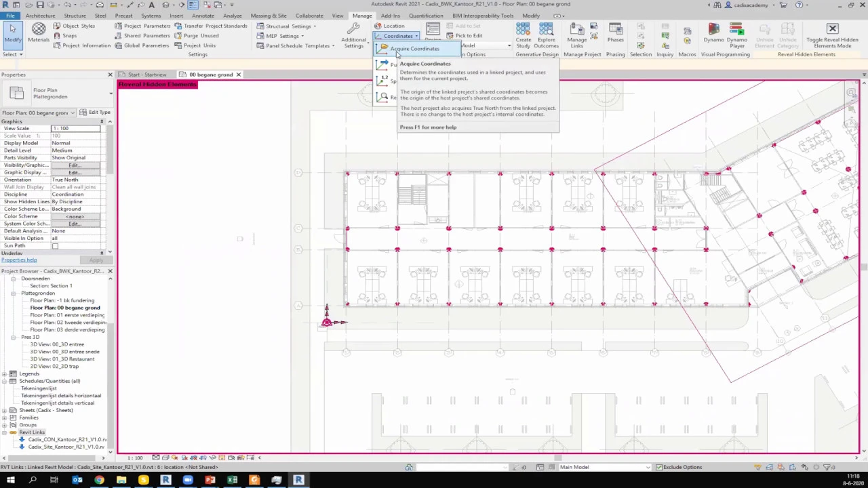Collapse the Revit Links node
Image resolution: width=868 pixels, height=488 pixels.
pos(4,432)
